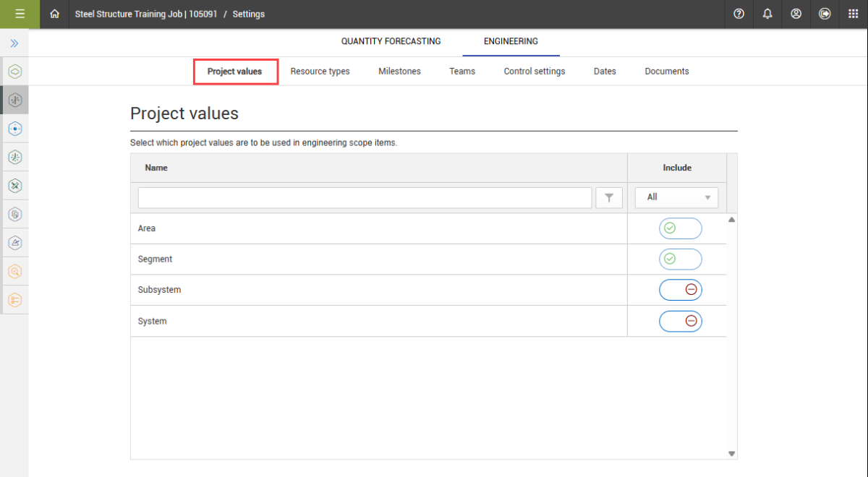
Task: Click the sign out arrow icon
Action: tap(825, 14)
